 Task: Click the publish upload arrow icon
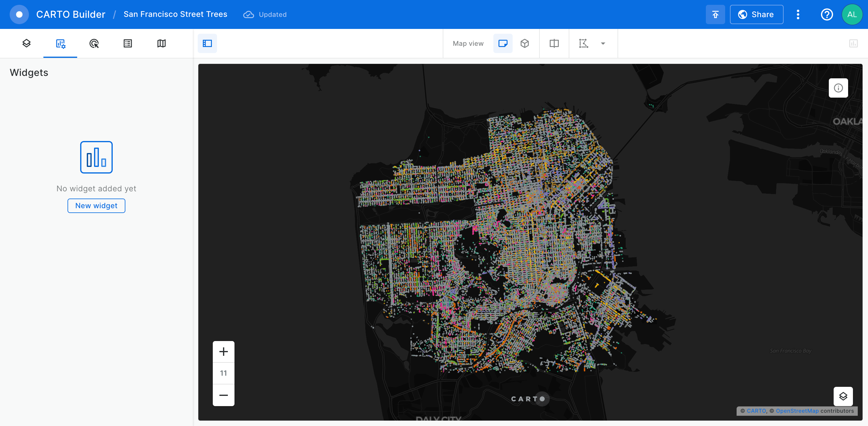coord(715,14)
